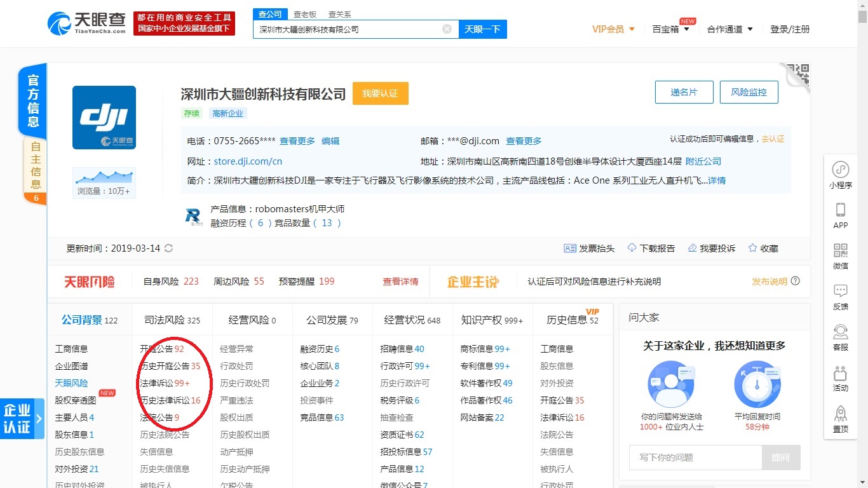The image size is (868, 488).
Task: Open the 小程序 mini program sidebar icon
Action: click(x=841, y=175)
